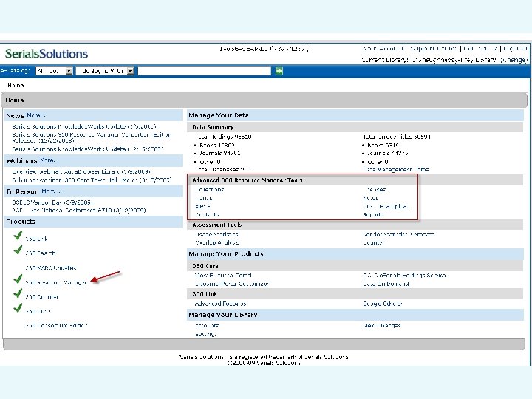Click the Contact Us link
532x399 pixels.
pyautogui.click(x=480, y=49)
